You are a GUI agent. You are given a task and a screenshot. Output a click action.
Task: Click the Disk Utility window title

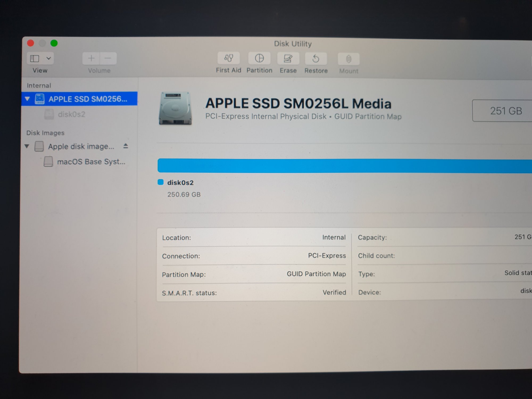coord(293,44)
